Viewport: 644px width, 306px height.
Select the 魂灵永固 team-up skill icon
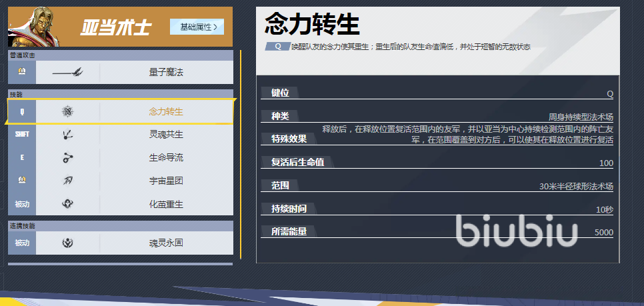point(67,243)
